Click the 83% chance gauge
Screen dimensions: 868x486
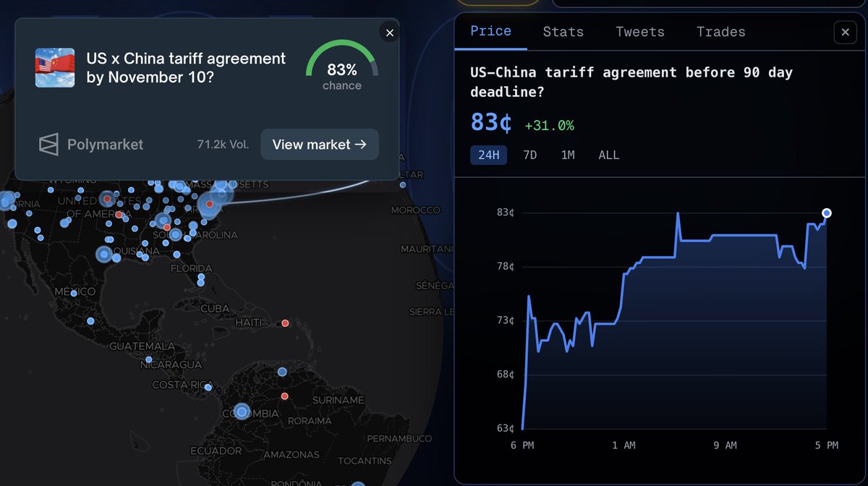(x=342, y=70)
